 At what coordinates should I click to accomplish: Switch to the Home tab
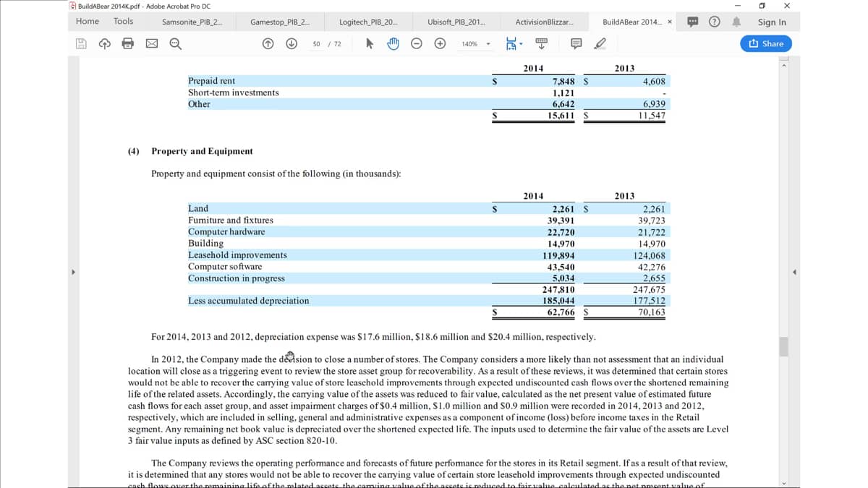click(x=88, y=22)
